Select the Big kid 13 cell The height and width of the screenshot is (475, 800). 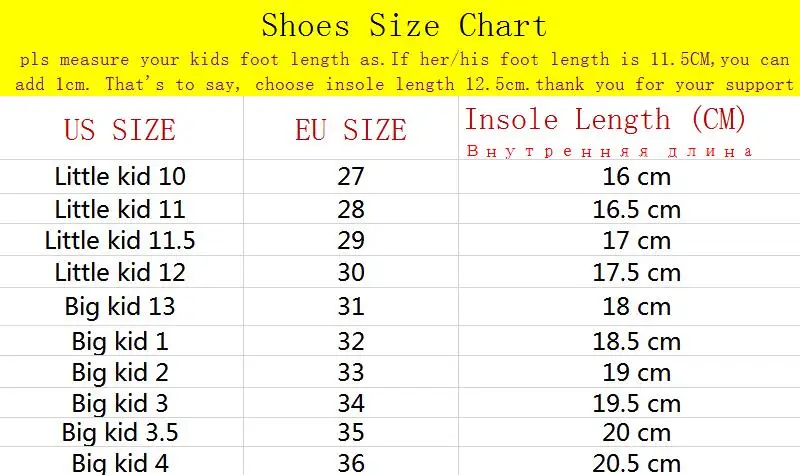click(x=120, y=307)
